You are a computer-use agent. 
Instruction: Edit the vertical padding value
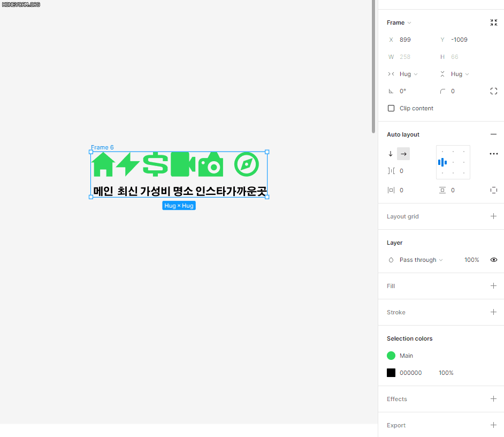[x=453, y=190]
